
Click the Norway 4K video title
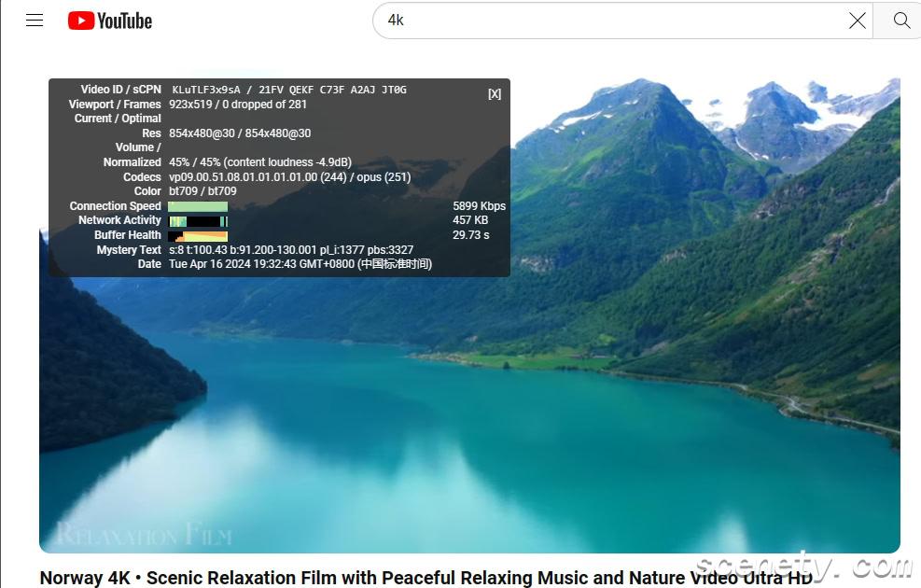pos(426,578)
